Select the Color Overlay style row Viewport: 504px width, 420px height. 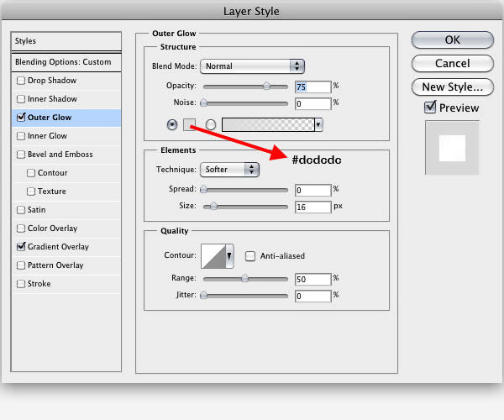tap(66, 228)
